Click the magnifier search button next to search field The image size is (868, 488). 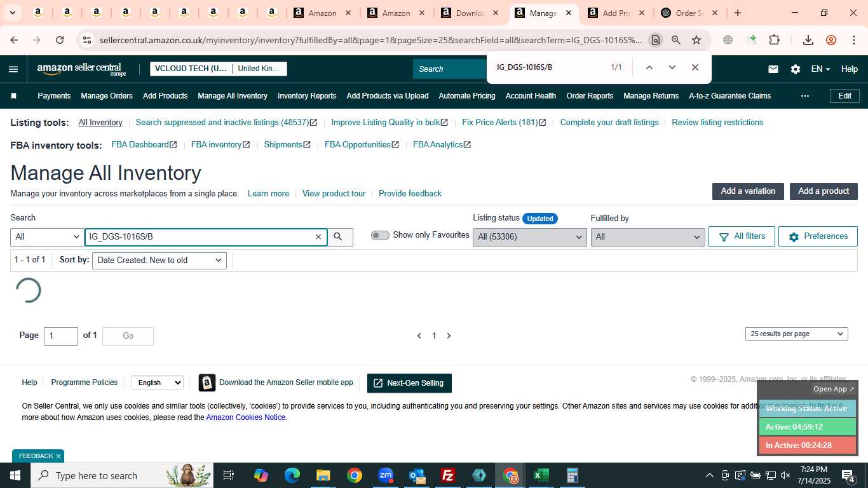(338, 237)
